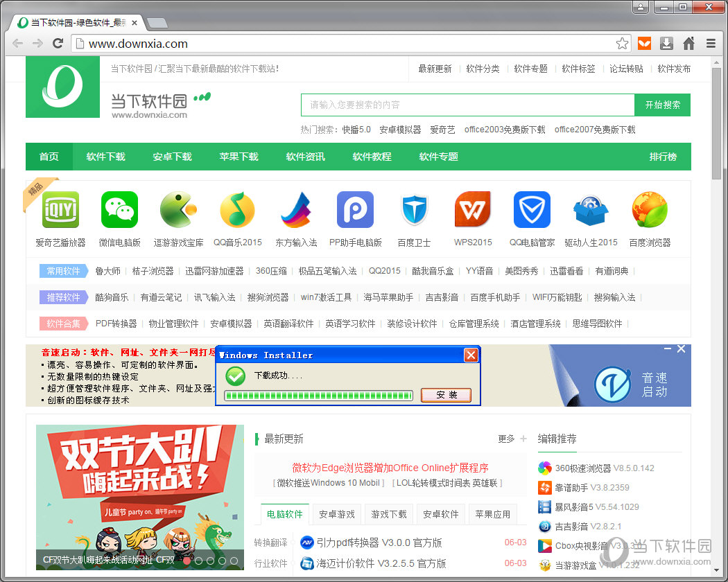
Task: Open the 双节大趴 promo banner
Action: coord(140,497)
